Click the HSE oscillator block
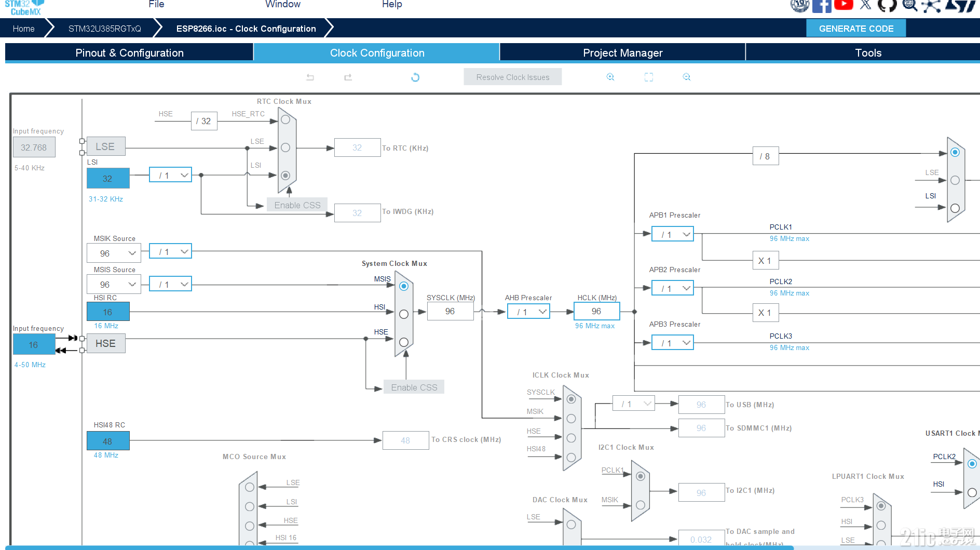The width and height of the screenshot is (980, 550). pyautogui.click(x=106, y=343)
